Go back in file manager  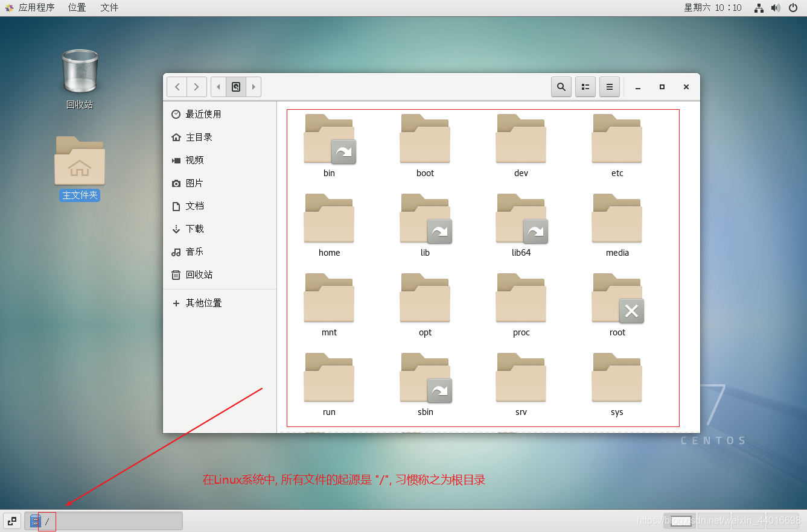[x=177, y=87]
